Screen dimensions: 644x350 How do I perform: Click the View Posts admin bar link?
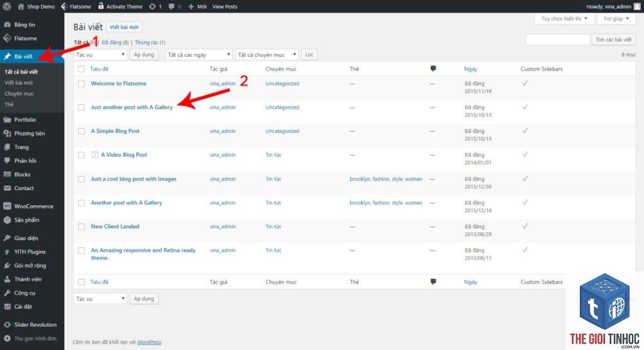225,6
